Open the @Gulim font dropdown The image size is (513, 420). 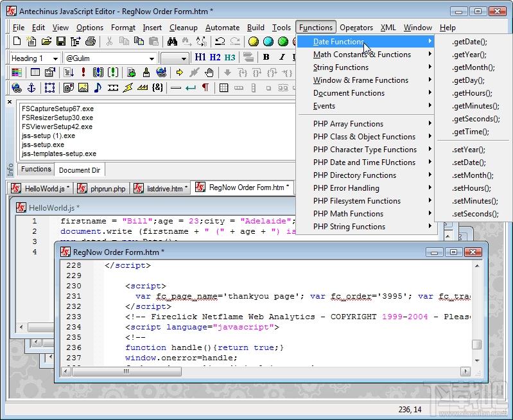[151, 58]
